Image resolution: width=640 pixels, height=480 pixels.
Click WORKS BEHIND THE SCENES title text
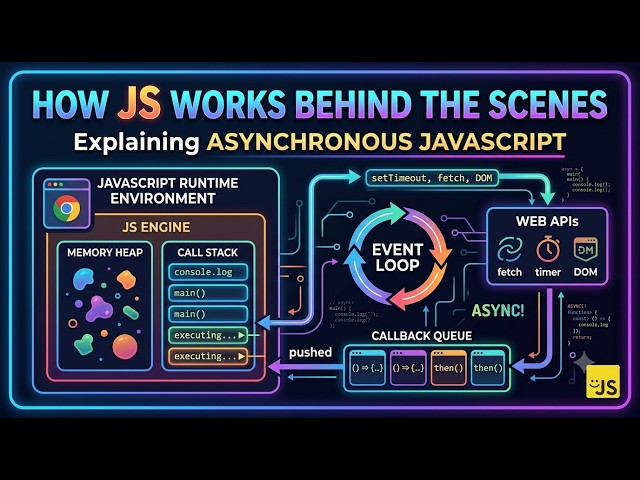tap(389, 103)
